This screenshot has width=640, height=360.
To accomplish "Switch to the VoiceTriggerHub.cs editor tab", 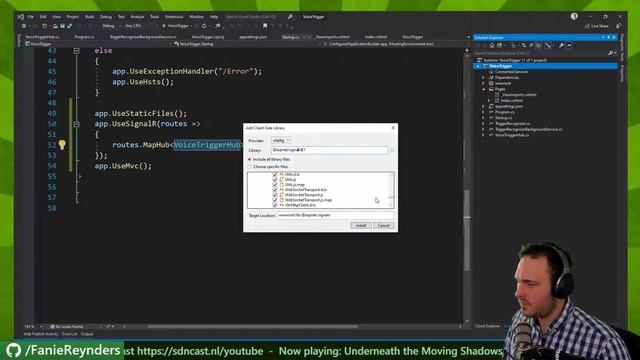I will tap(42, 37).
